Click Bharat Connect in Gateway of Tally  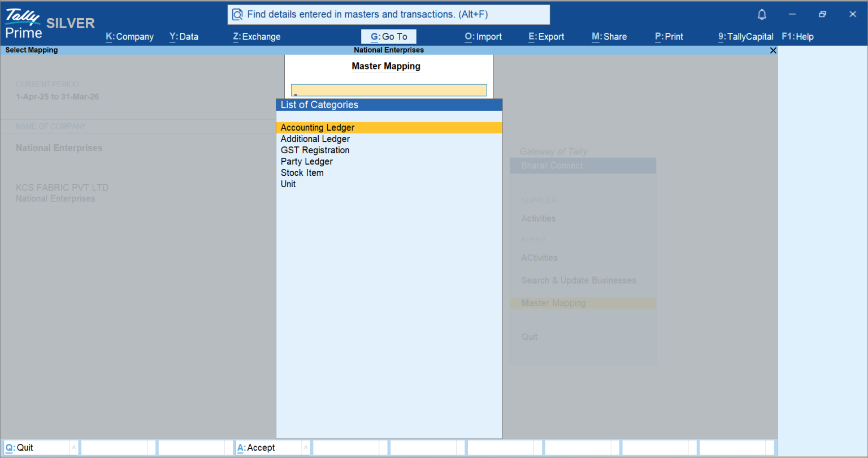pyautogui.click(x=583, y=166)
